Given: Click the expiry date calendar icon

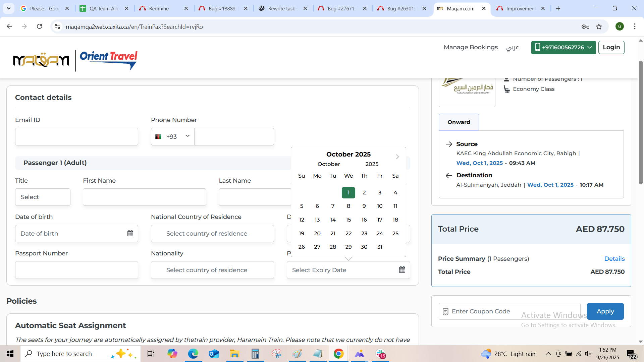Looking at the screenshot, I should 402,270.
